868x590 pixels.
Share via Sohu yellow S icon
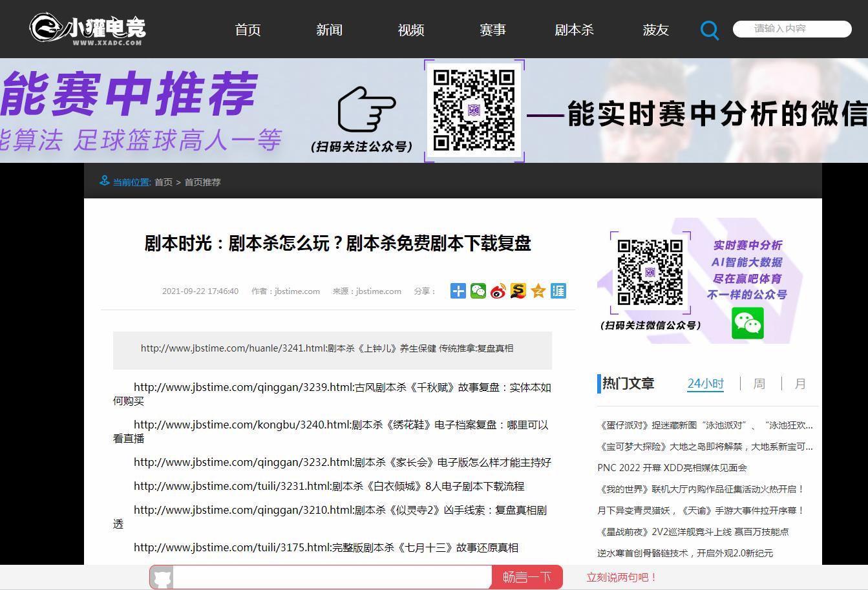tap(518, 291)
